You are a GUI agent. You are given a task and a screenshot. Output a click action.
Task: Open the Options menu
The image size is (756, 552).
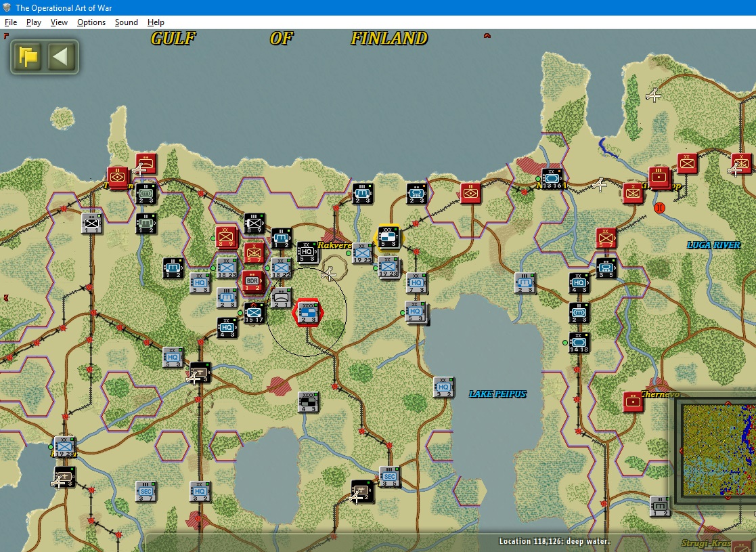pos(91,22)
